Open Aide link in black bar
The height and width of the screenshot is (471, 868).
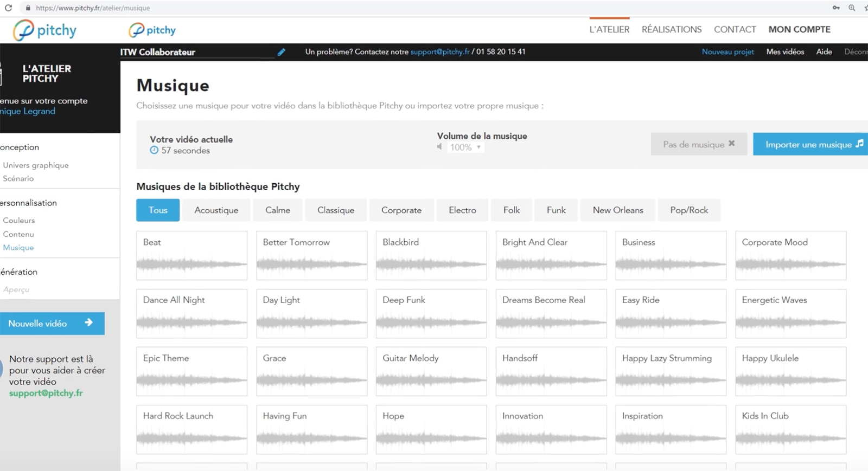pos(824,51)
